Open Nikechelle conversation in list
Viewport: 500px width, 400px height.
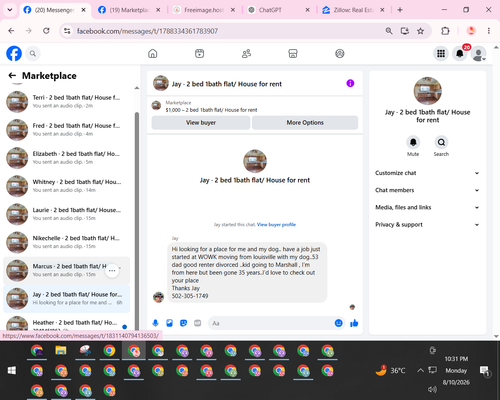tap(67, 242)
